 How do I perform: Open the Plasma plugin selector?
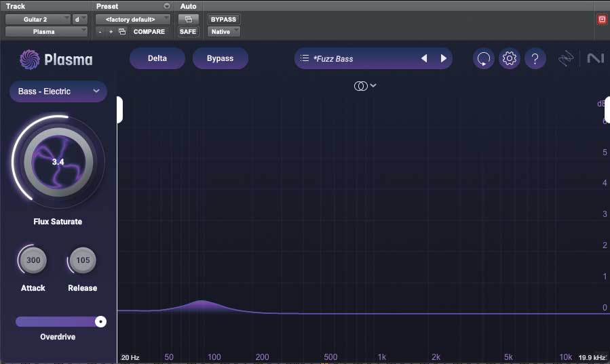pyautogui.click(x=46, y=31)
